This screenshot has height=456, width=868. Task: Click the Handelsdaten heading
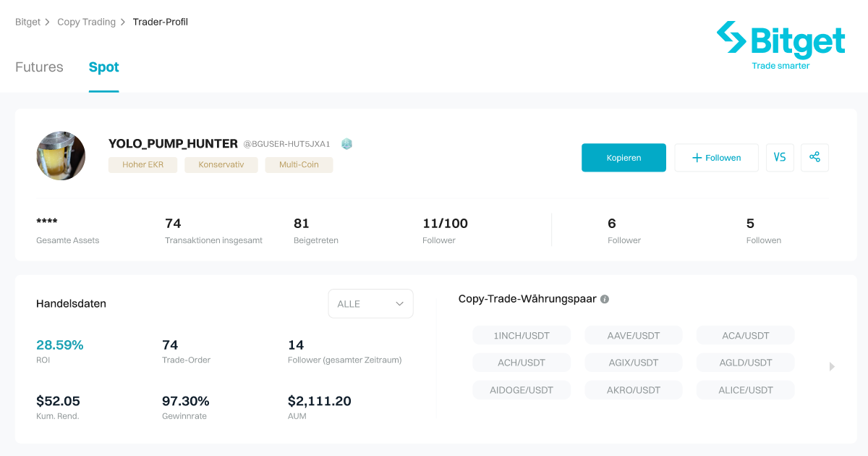point(71,303)
